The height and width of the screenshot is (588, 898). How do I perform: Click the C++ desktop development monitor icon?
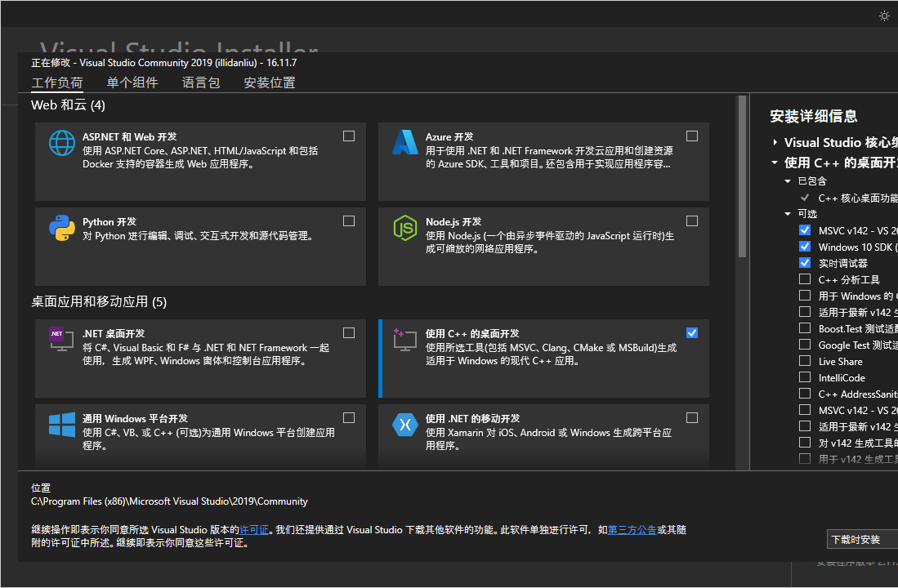click(405, 340)
